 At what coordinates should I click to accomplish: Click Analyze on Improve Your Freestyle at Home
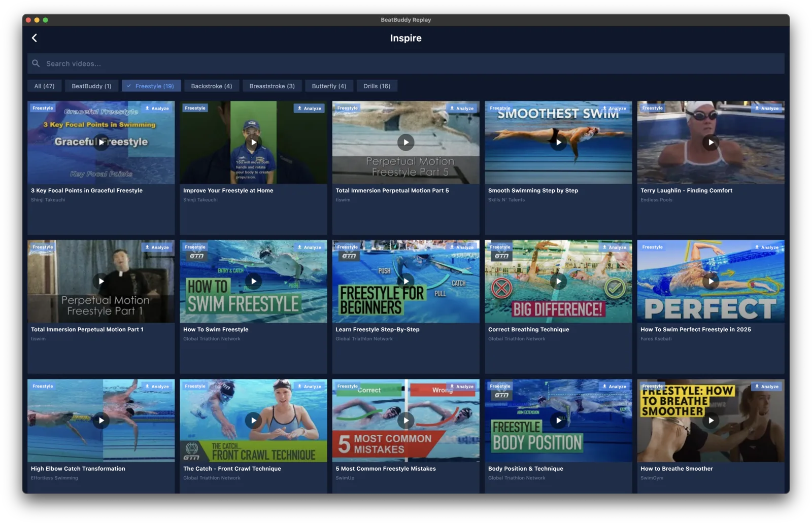point(310,108)
